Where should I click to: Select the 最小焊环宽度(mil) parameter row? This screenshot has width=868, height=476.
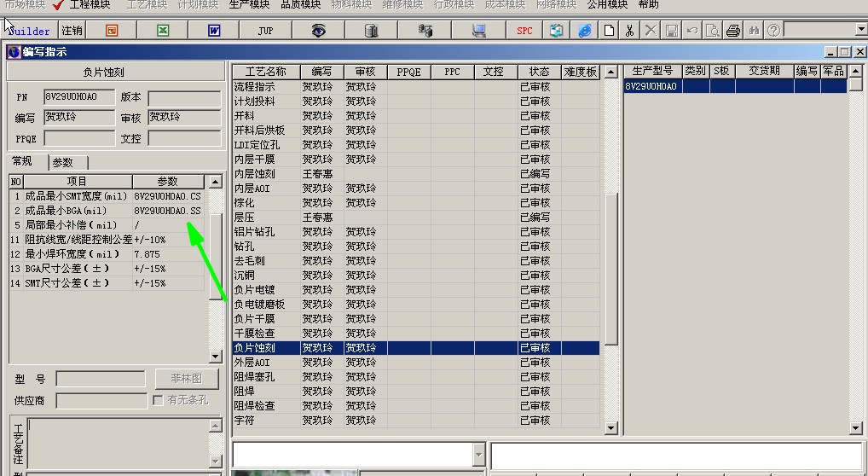click(x=107, y=254)
